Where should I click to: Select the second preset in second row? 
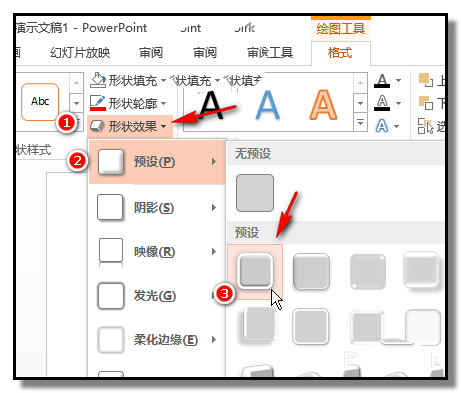pos(311,326)
